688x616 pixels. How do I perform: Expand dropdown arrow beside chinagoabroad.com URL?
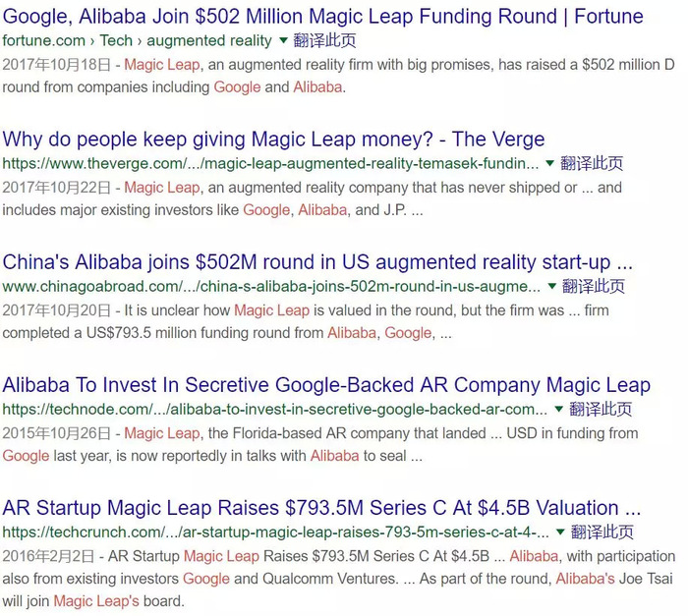pyautogui.click(x=552, y=286)
